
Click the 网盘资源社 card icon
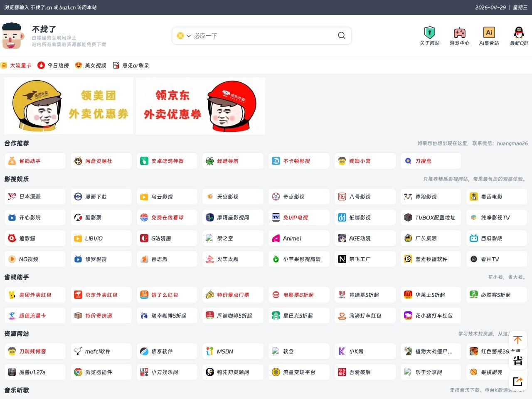coord(78,161)
